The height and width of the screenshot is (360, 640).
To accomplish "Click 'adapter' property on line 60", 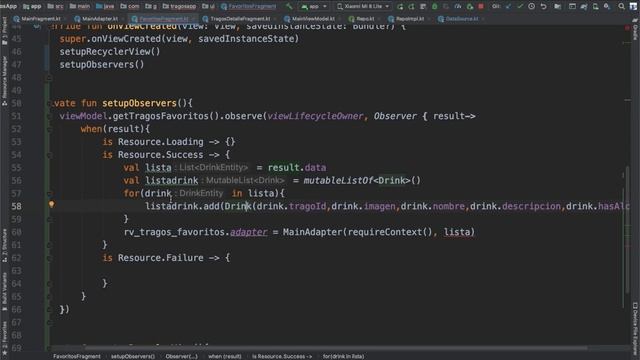I will coord(249,232).
